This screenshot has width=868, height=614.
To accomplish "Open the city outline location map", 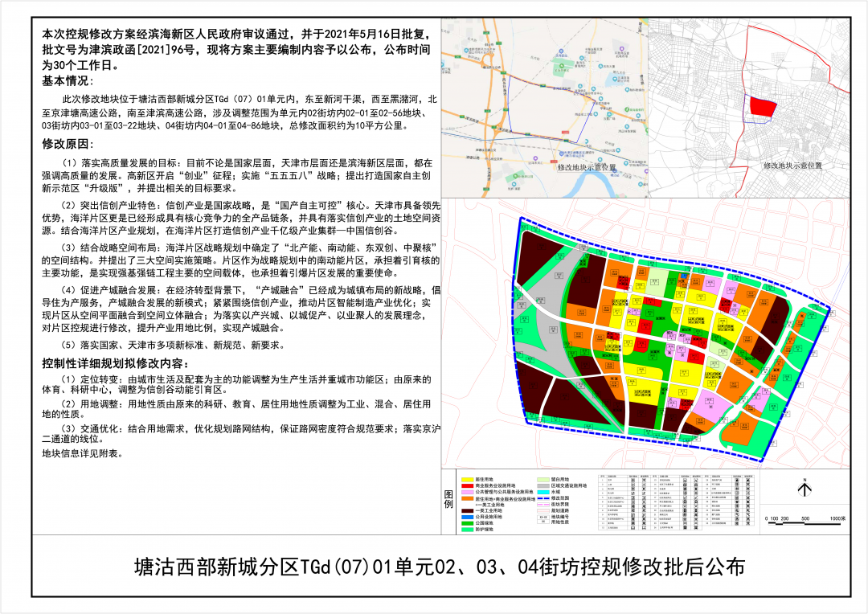I will pyautogui.click(x=749, y=108).
